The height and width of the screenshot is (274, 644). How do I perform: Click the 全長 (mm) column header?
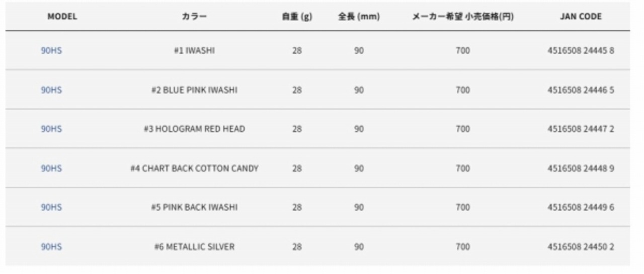pyautogui.click(x=359, y=17)
